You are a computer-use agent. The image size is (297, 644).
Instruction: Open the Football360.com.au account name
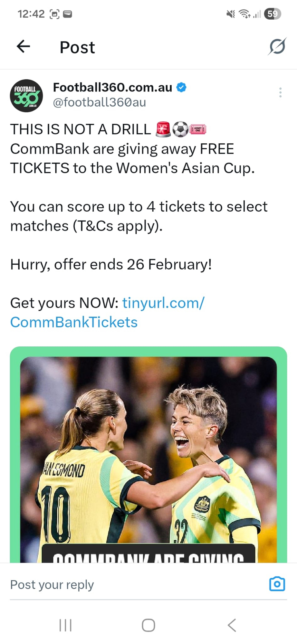pos(112,87)
